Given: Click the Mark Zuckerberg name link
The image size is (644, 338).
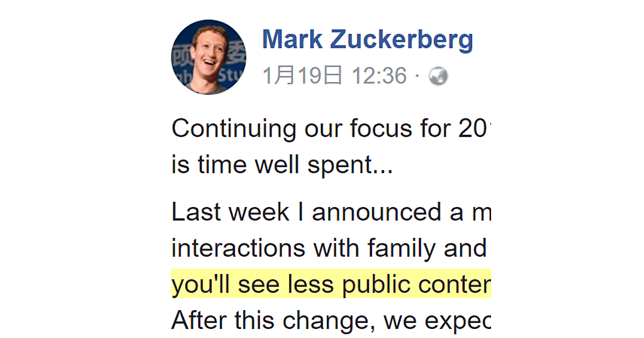Looking at the screenshot, I should 368,40.
